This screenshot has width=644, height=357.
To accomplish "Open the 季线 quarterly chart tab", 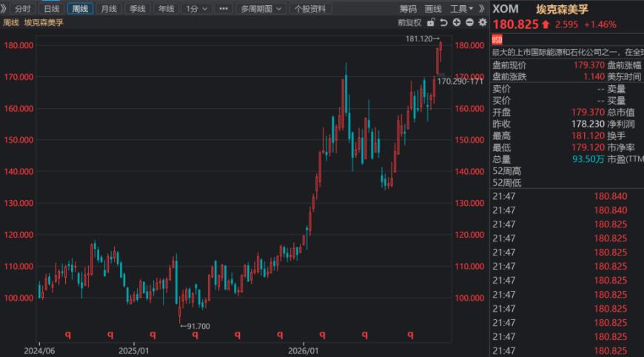I will pos(138,9).
